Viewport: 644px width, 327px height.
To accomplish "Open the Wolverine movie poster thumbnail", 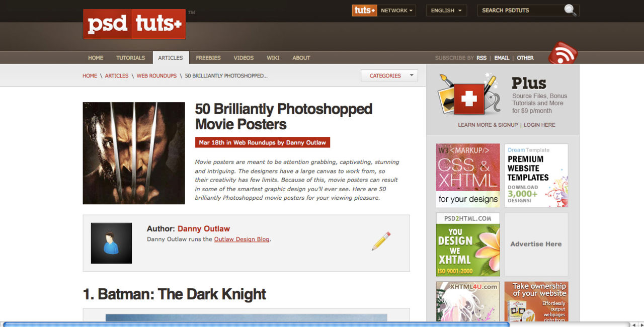I will [x=134, y=153].
